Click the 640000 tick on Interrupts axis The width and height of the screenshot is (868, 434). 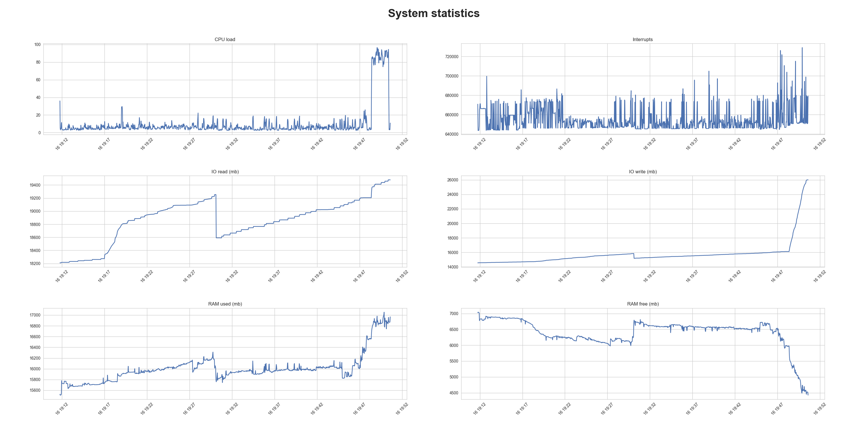452,134
